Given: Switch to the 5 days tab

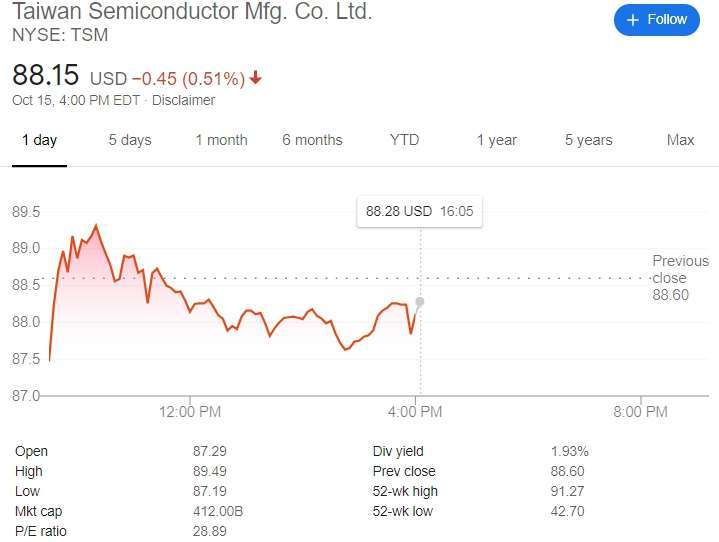Looking at the screenshot, I should (130, 140).
